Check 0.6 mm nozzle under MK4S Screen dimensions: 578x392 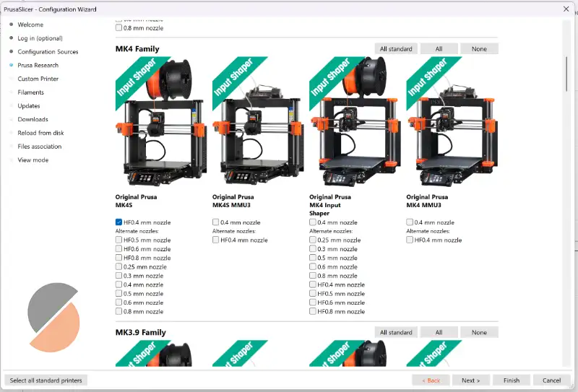pos(118,302)
